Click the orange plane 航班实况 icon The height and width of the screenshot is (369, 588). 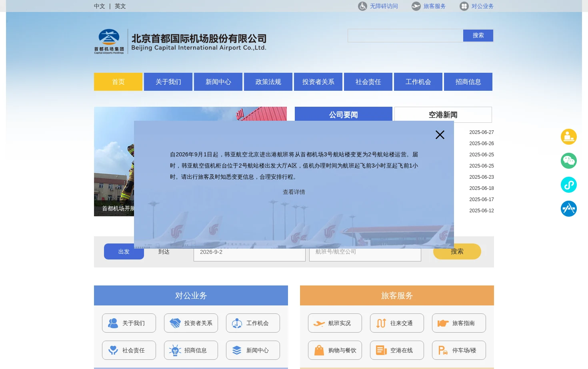tap(319, 323)
